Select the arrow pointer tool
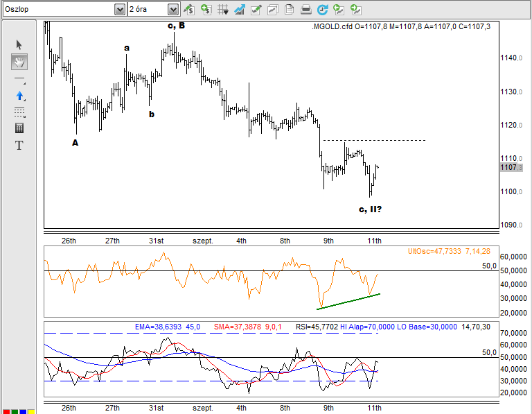The height and width of the screenshot is (414, 532). pyautogui.click(x=19, y=44)
